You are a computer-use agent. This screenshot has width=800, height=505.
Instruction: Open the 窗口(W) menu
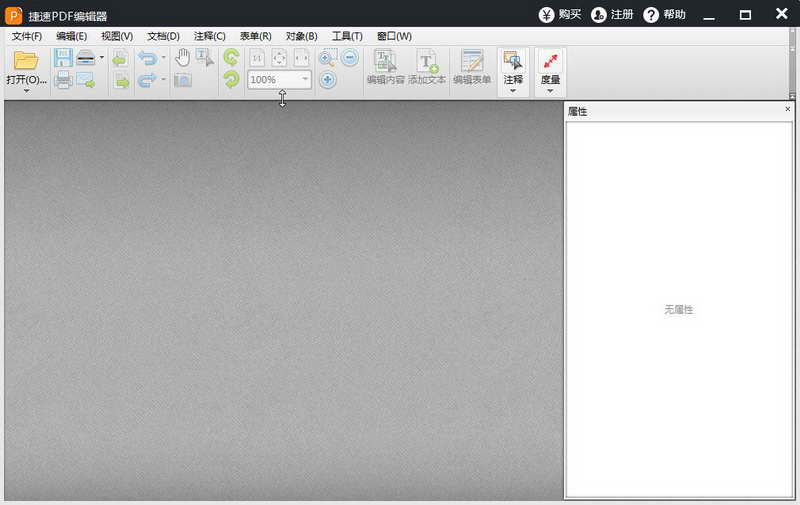coord(394,36)
